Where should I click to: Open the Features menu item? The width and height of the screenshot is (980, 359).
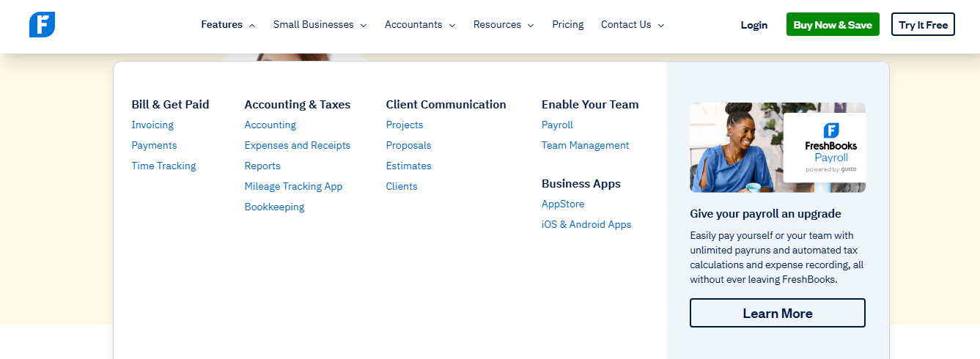[x=221, y=25]
